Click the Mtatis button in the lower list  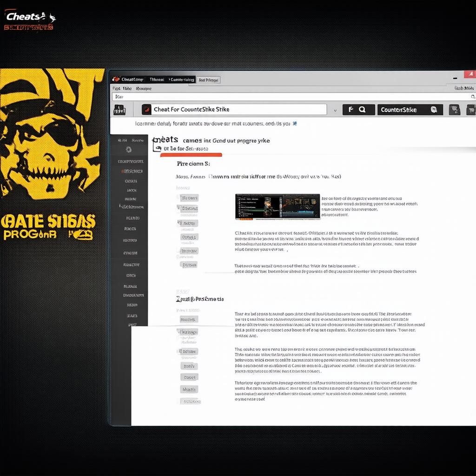(x=189, y=389)
